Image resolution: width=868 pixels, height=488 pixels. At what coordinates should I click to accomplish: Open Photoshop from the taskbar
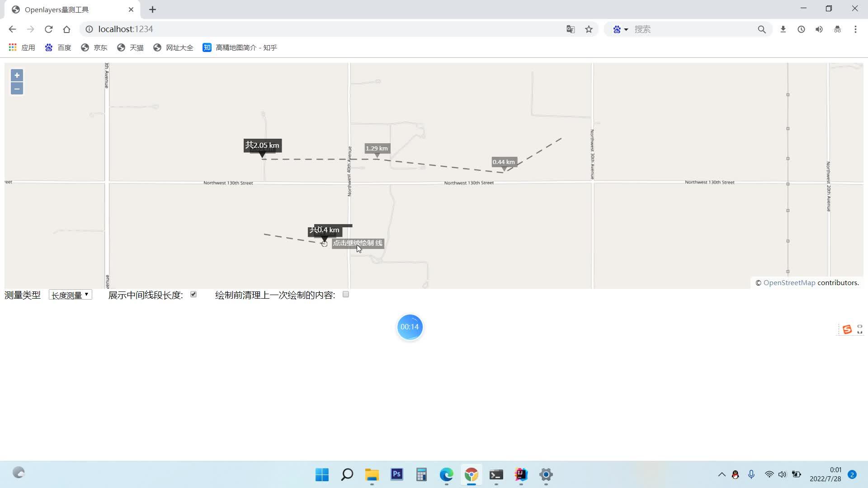(x=396, y=474)
